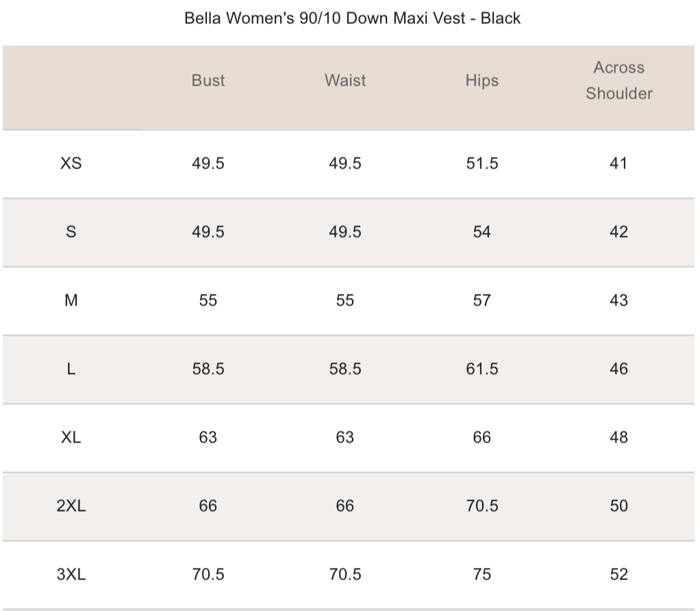Viewport: 700px width, 611px height.
Task: Click the Waist column header
Action: (x=345, y=80)
